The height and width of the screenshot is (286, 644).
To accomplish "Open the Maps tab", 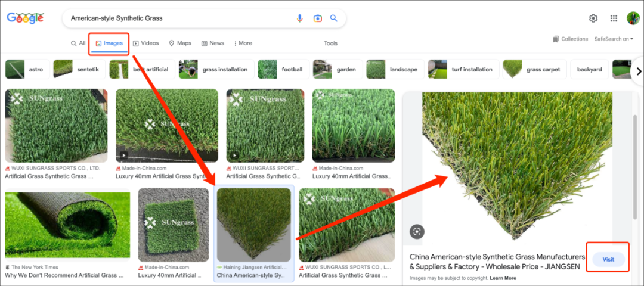I will [180, 43].
